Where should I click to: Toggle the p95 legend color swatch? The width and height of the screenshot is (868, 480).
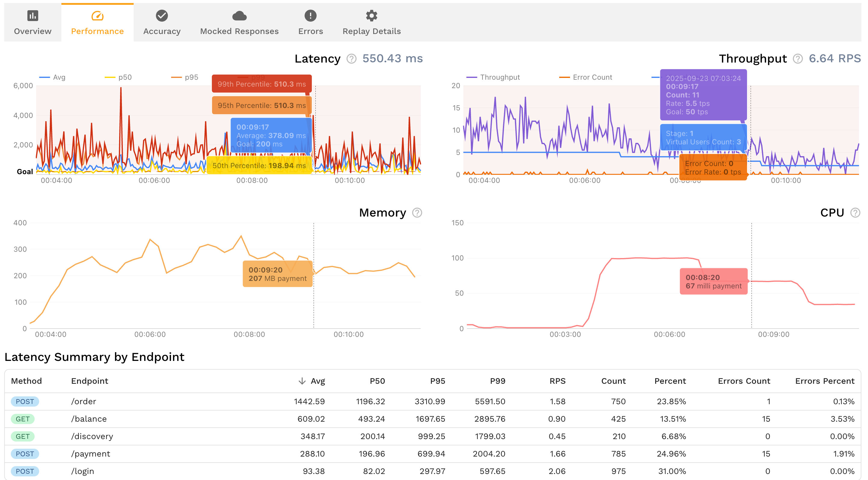(176, 77)
